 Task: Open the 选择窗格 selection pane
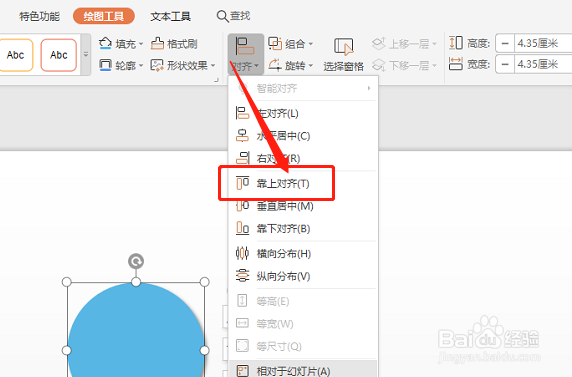[344, 55]
